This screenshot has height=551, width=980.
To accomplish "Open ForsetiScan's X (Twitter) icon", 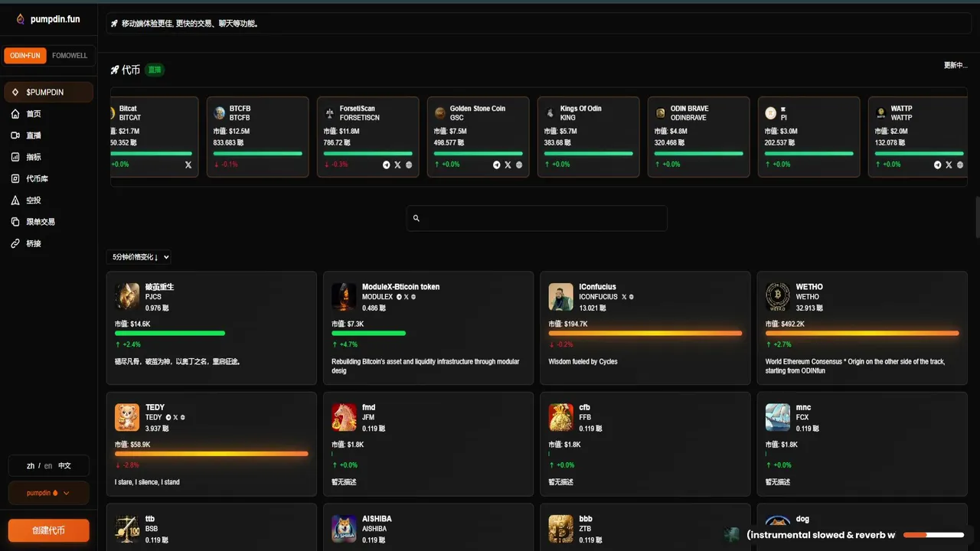I will coord(397,165).
